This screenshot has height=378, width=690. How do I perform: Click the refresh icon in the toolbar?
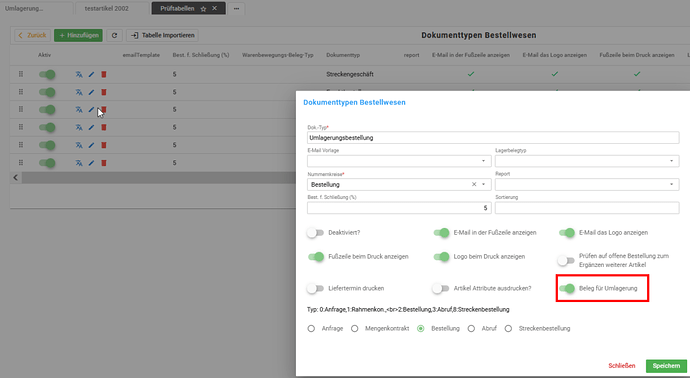pyautogui.click(x=114, y=35)
